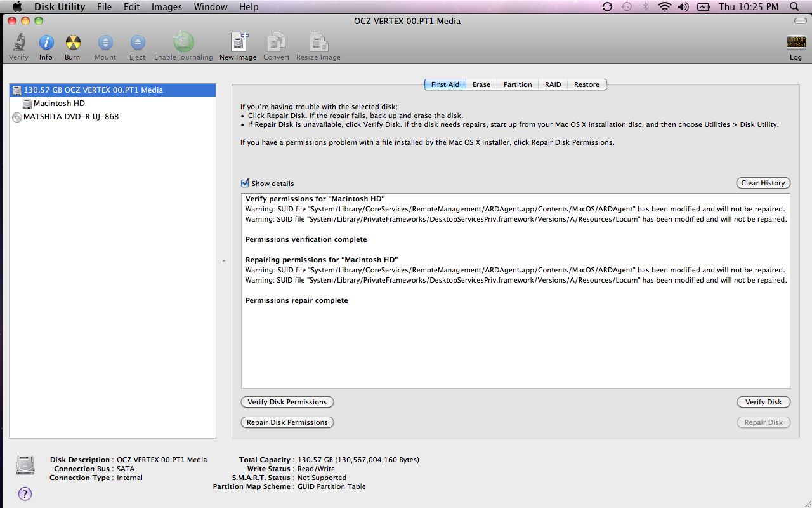Click 'Repairing permissions for "Macintosh HD"' heading
812x508 pixels.
[322, 260]
